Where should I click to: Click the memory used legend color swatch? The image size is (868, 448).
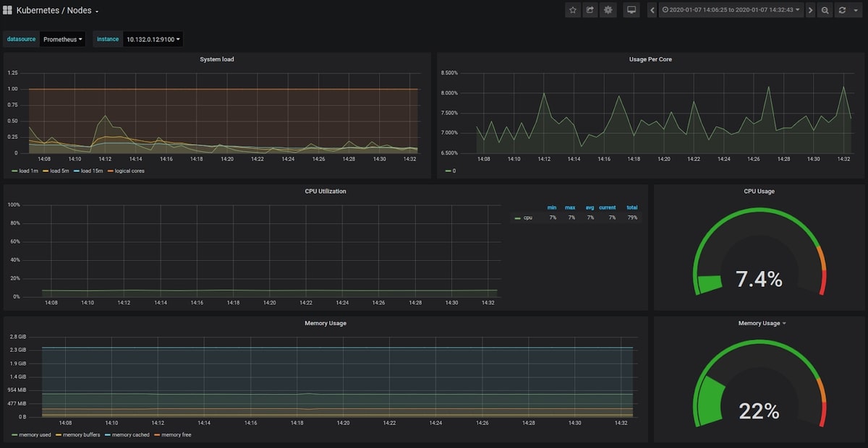(16, 435)
